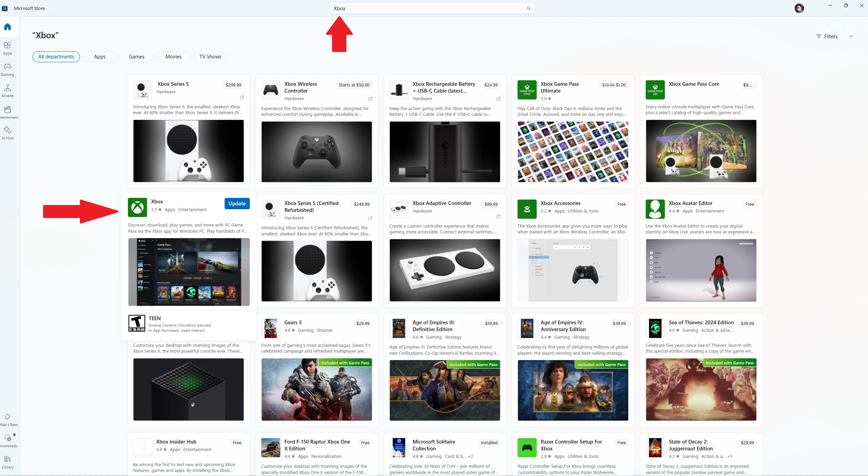
Task: Select the Apps department filter
Action: 100,56
